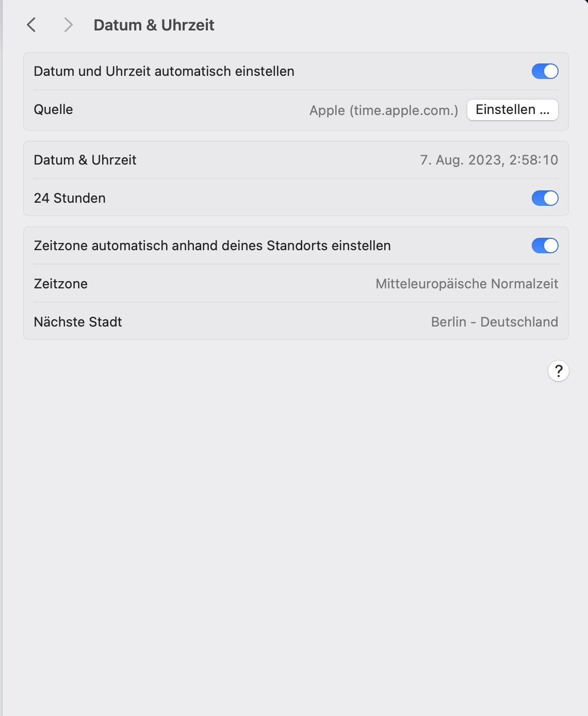Click the Berlin - Deutschland city value
Viewport: 588px width, 716px height.
tap(494, 322)
